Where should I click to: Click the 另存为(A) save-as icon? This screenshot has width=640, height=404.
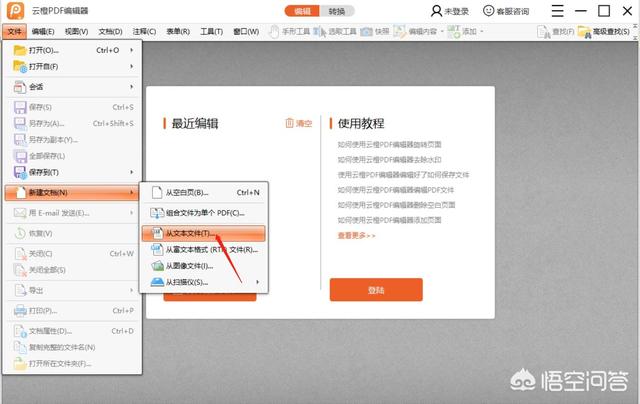(20, 123)
